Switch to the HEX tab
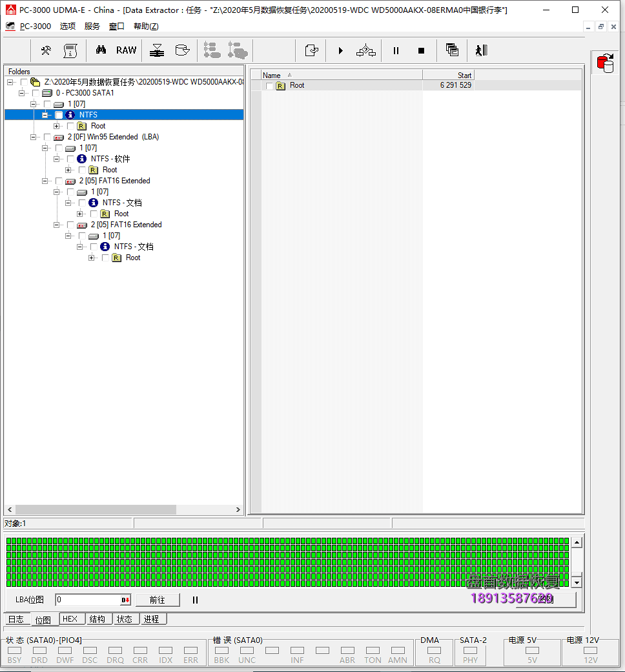Image resolution: width=625 pixels, height=672 pixels. click(x=70, y=619)
